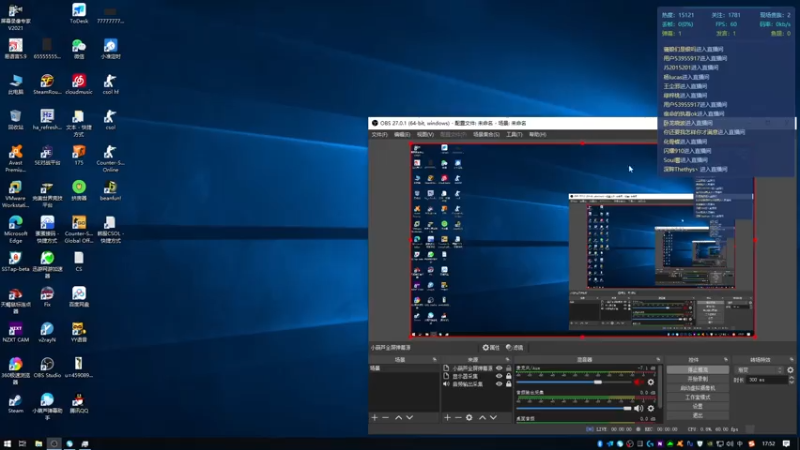Open microphone mixer gear settings
This screenshot has height=450, width=800.
651,382
